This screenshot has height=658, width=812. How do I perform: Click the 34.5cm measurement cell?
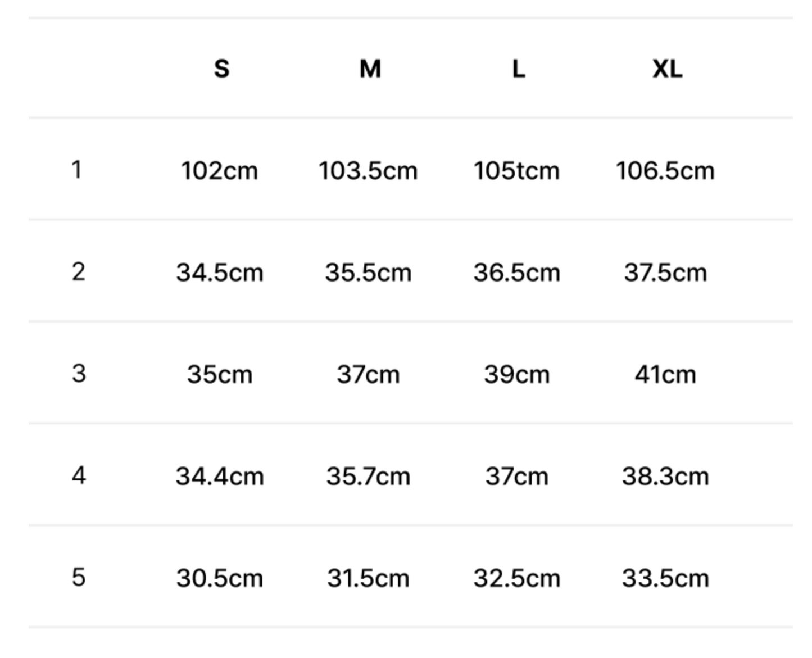click(220, 273)
